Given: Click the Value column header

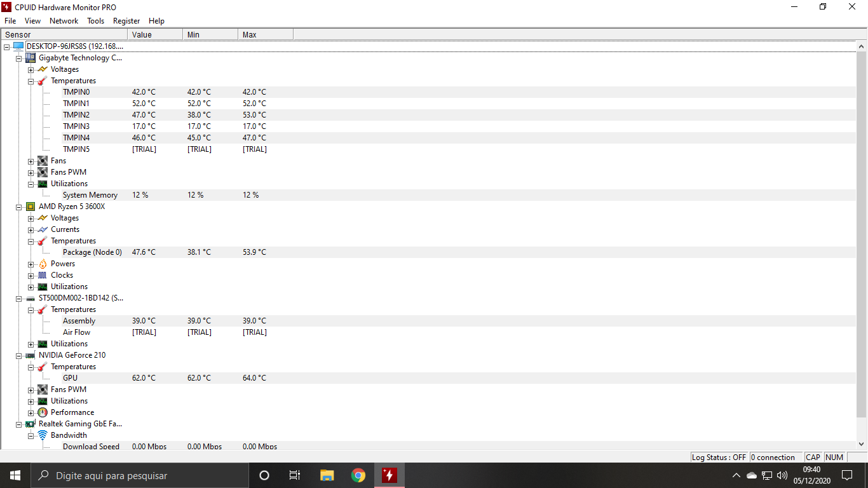Looking at the screenshot, I should tap(155, 34).
